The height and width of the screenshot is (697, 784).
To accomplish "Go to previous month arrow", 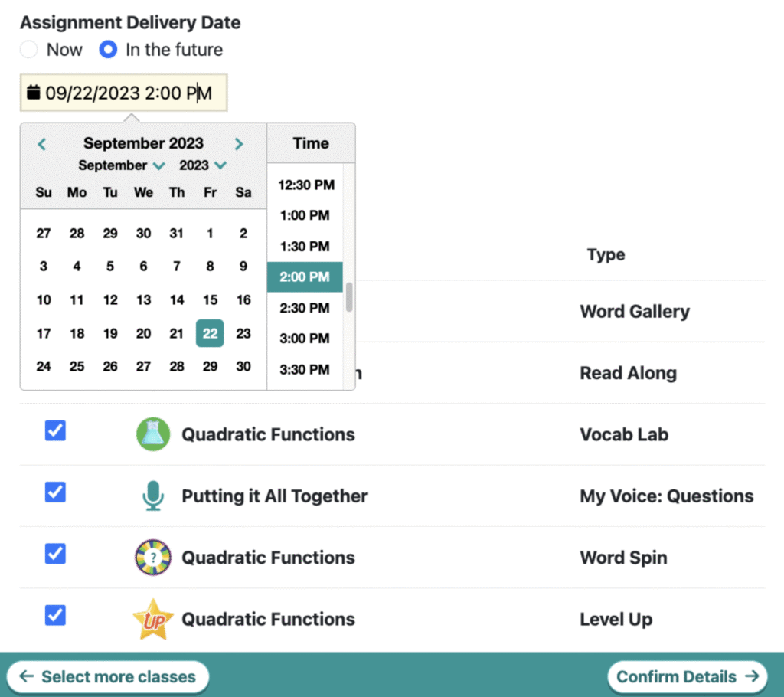I will 42,144.
